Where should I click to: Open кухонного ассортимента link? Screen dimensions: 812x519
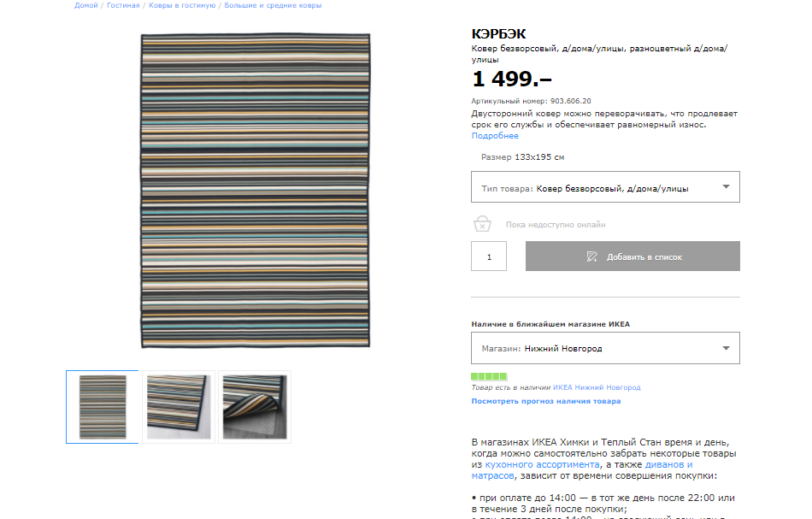pyautogui.click(x=542, y=464)
